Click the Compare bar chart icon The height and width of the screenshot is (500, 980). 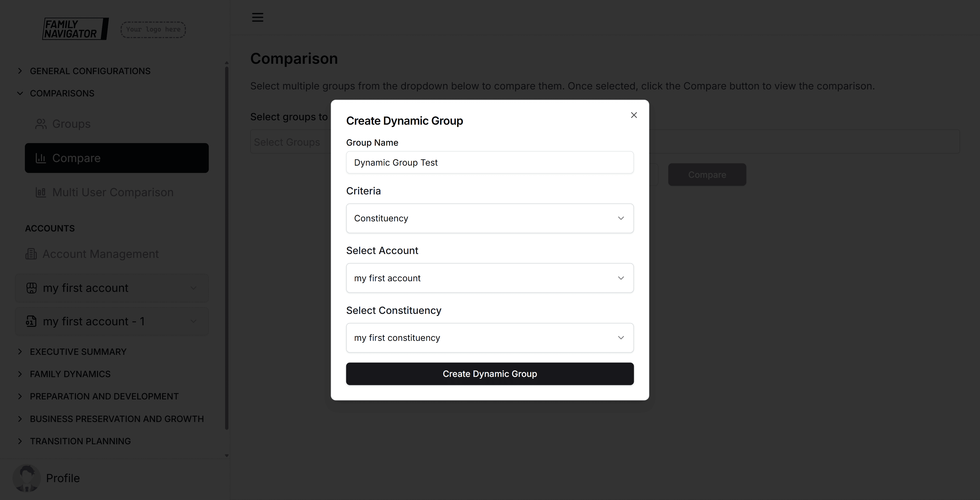pyautogui.click(x=41, y=158)
